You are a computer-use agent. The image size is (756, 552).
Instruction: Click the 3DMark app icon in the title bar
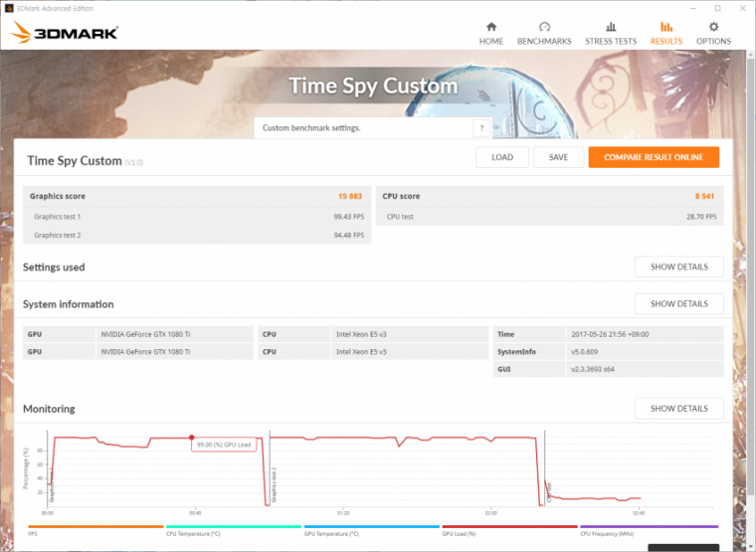(9, 8)
